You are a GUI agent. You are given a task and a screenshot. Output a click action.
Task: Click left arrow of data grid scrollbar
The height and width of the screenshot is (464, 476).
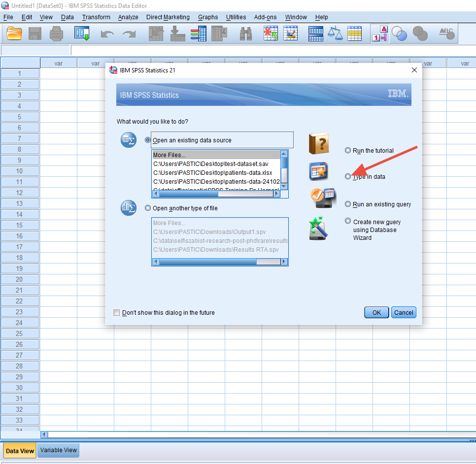coord(44,434)
